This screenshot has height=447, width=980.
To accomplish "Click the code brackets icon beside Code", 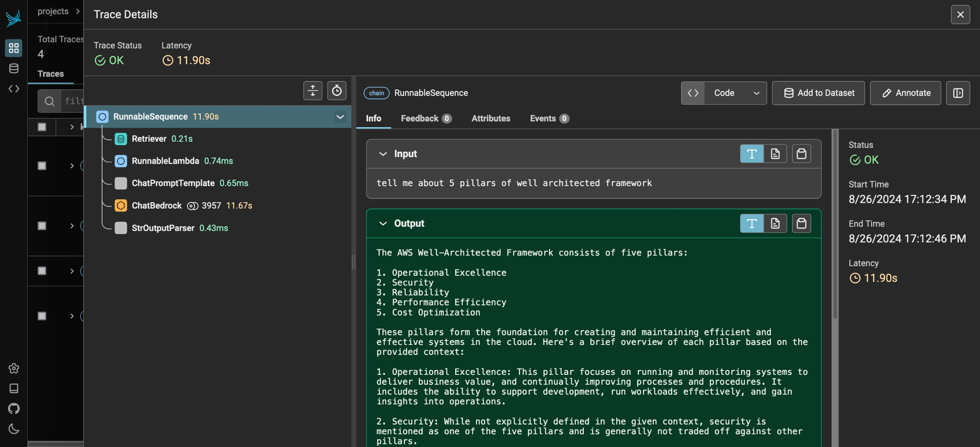I will coord(693,93).
